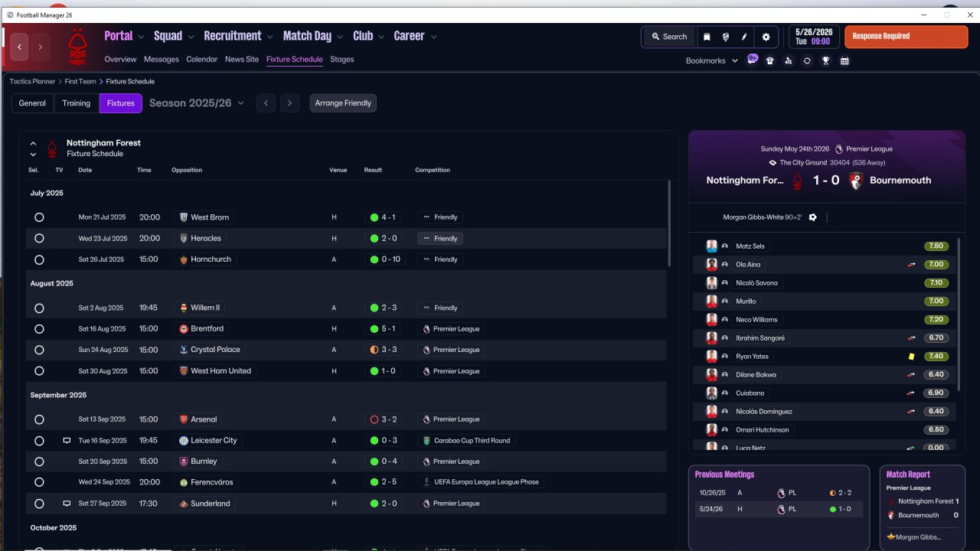Open the 10/26/25 previous meeting row
This screenshot has height=551, width=980.
point(779,493)
